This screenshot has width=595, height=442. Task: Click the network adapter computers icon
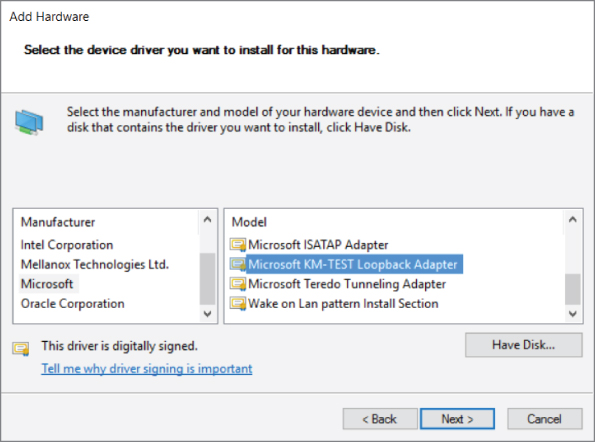[x=29, y=122]
